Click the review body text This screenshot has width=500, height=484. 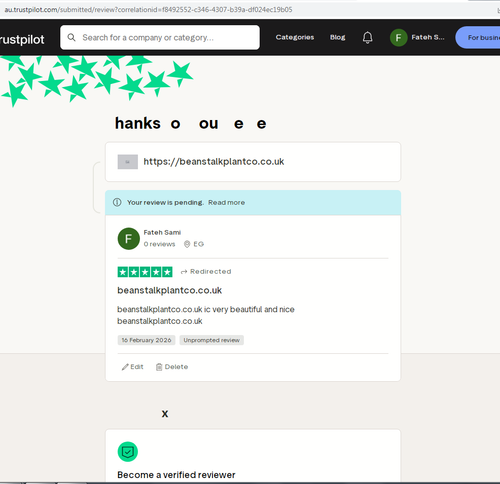click(x=206, y=315)
